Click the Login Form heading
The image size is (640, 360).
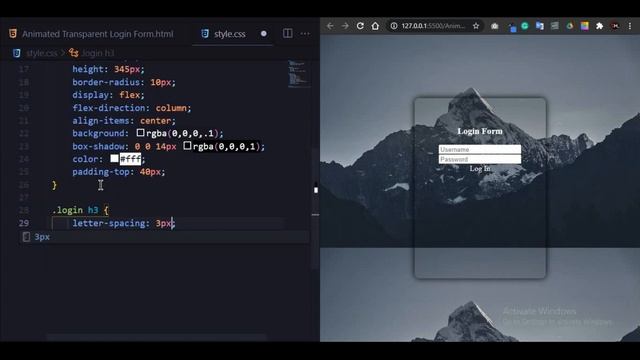(x=480, y=131)
